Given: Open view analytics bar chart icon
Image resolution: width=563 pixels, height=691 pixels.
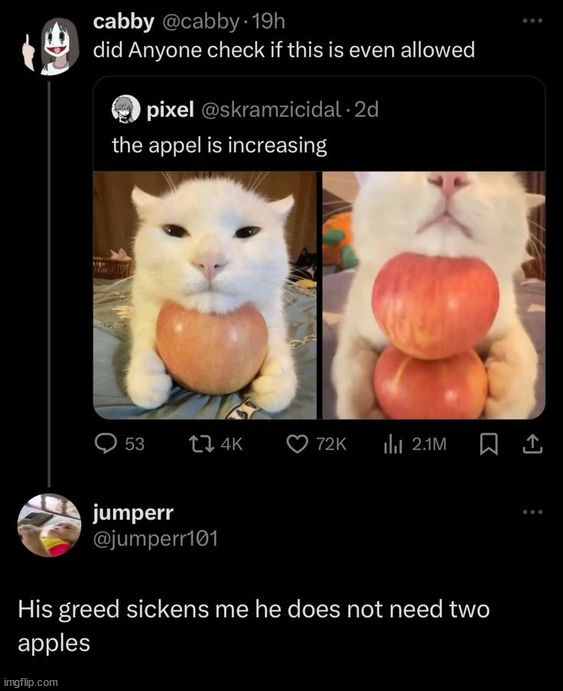Looking at the screenshot, I should (x=393, y=444).
